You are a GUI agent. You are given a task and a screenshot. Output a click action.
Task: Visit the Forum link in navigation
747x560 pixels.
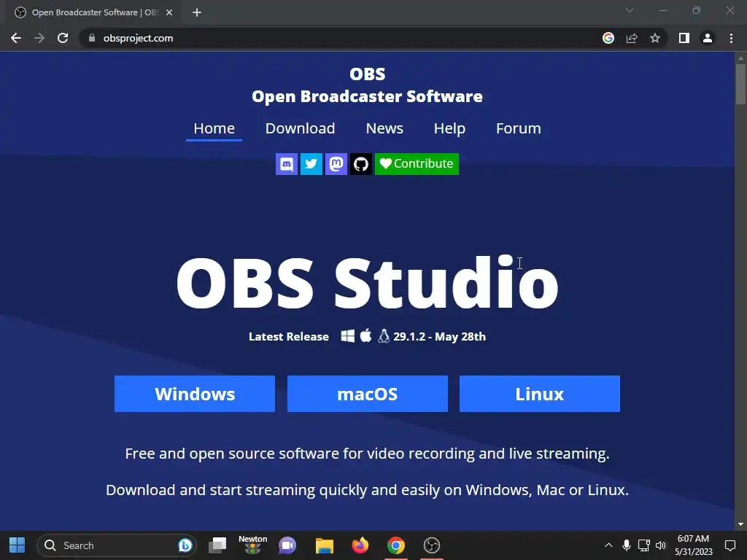click(519, 128)
